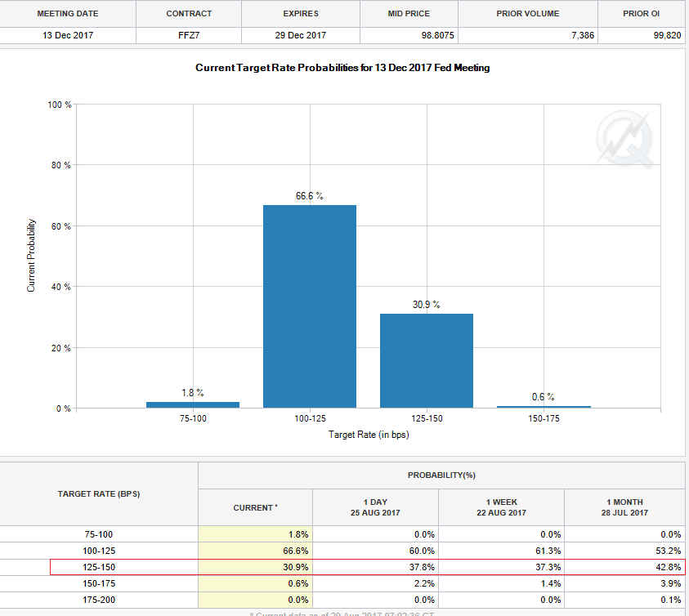Image resolution: width=689 pixels, height=616 pixels.
Task: Click the small 75-100 chart bar
Action: [x=193, y=404]
